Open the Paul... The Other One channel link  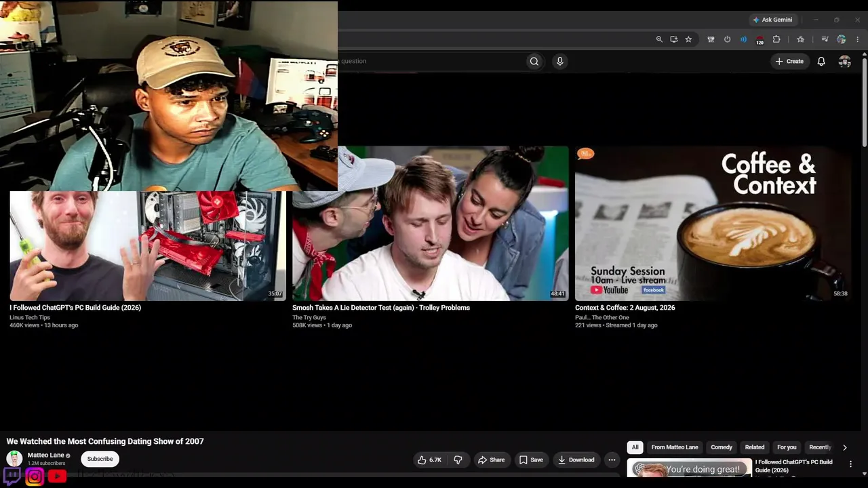pyautogui.click(x=602, y=317)
